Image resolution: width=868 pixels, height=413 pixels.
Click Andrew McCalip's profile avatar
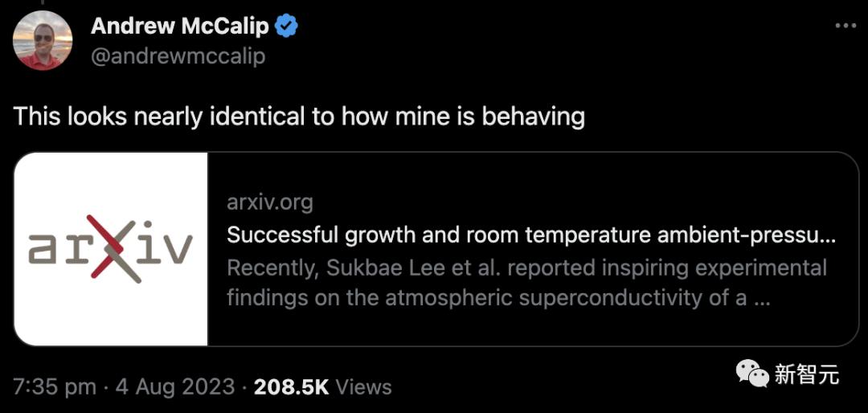pyautogui.click(x=43, y=41)
